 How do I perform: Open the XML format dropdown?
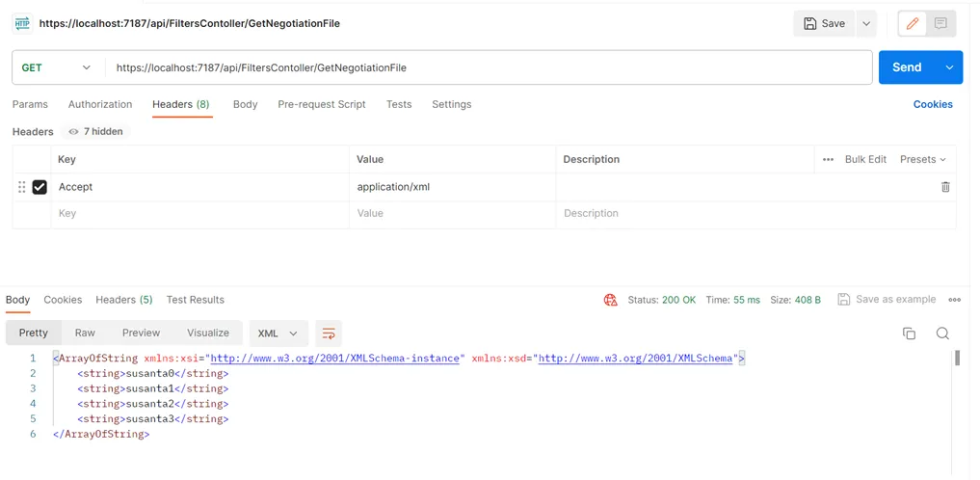pyautogui.click(x=278, y=333)
